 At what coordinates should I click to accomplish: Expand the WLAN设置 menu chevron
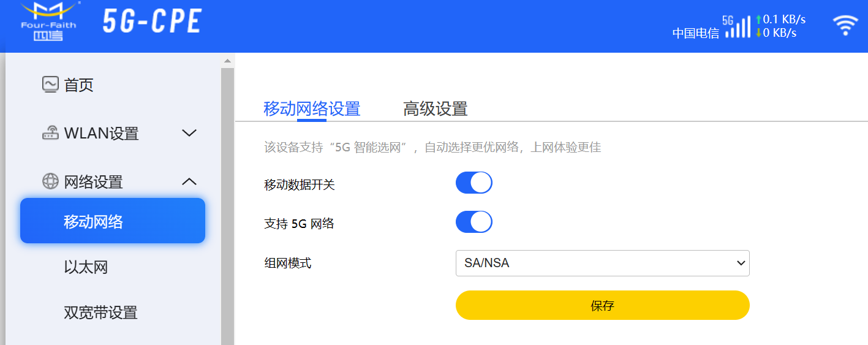[189, 133]
